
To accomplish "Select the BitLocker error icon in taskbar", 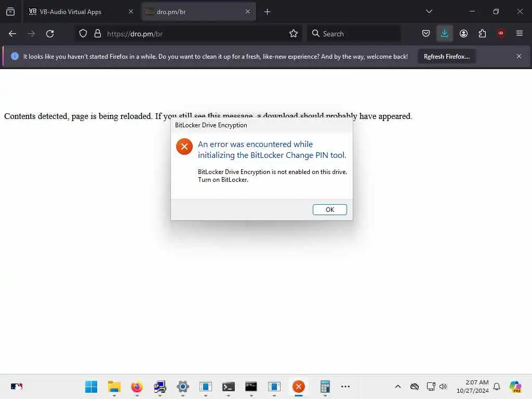I will click(x=299, y=387).
